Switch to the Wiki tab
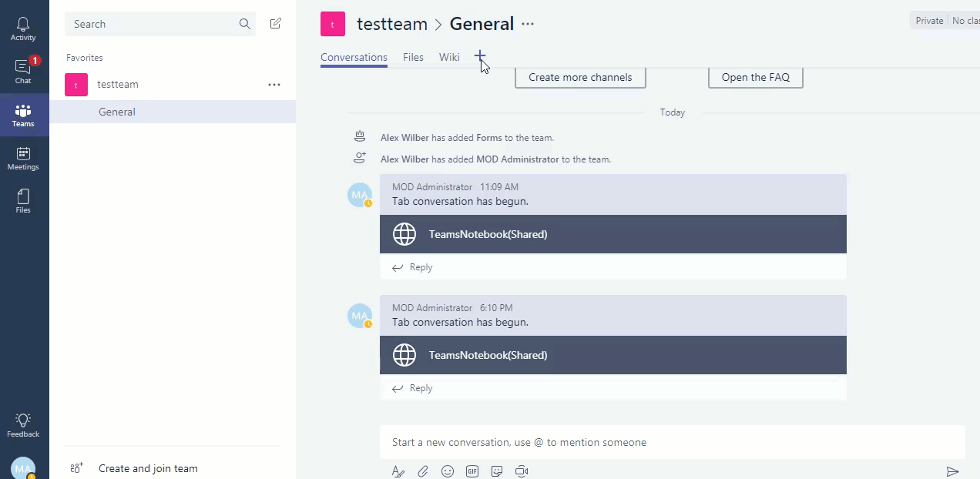The width and height of the screenshot is (980, 479). click(x=449, y=57)
